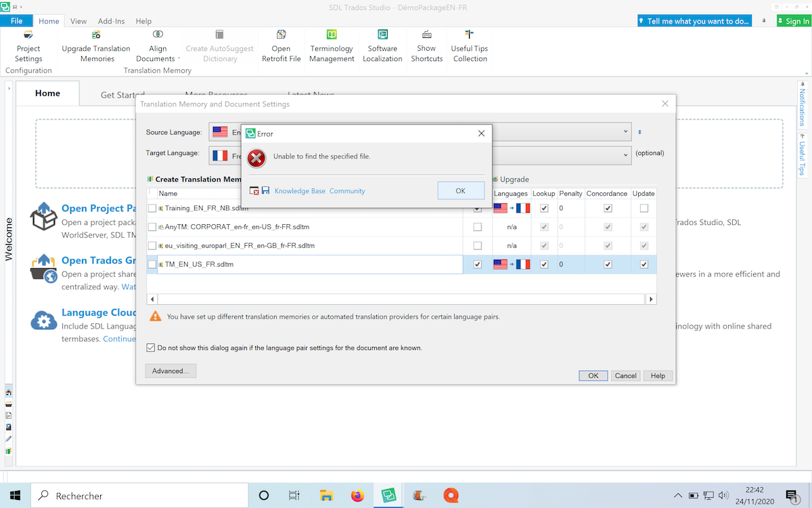This screenshot has width=812, height=508.
Task: Click the copy-details icon in Error dialog
Action: 254,191
